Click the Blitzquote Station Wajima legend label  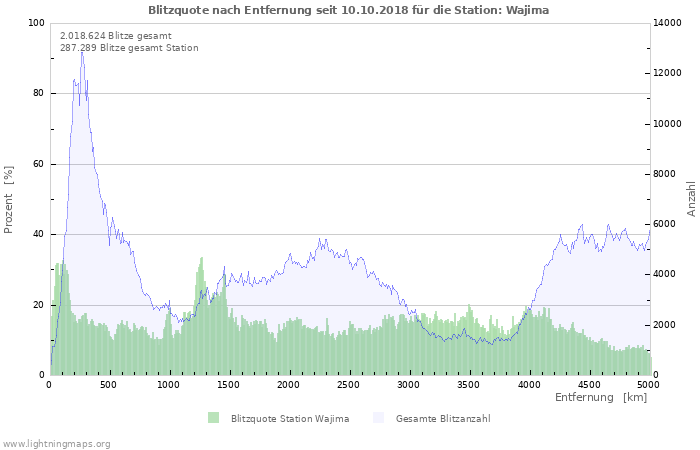coord(290,419)
